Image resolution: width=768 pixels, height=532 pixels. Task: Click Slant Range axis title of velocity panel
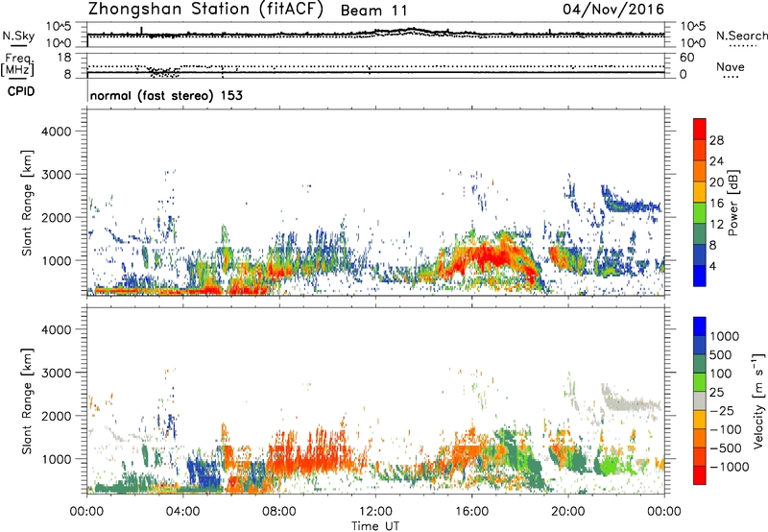coord(27,401)
